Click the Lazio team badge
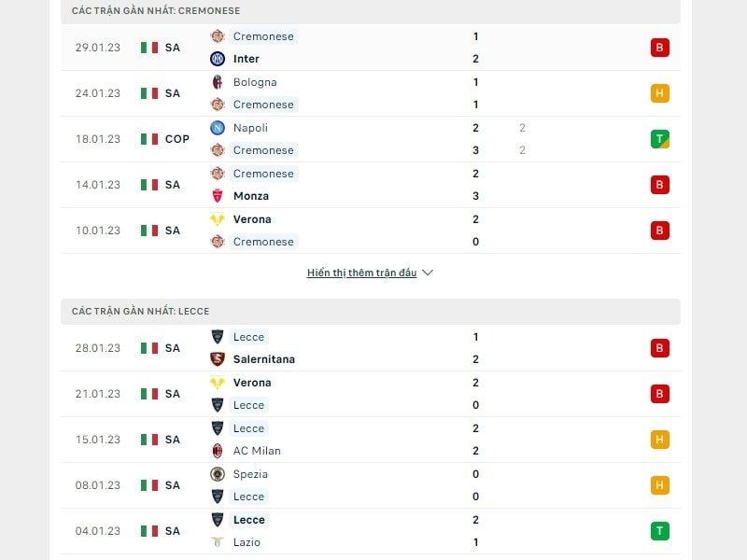747x560 pixels. coord(218,542)
